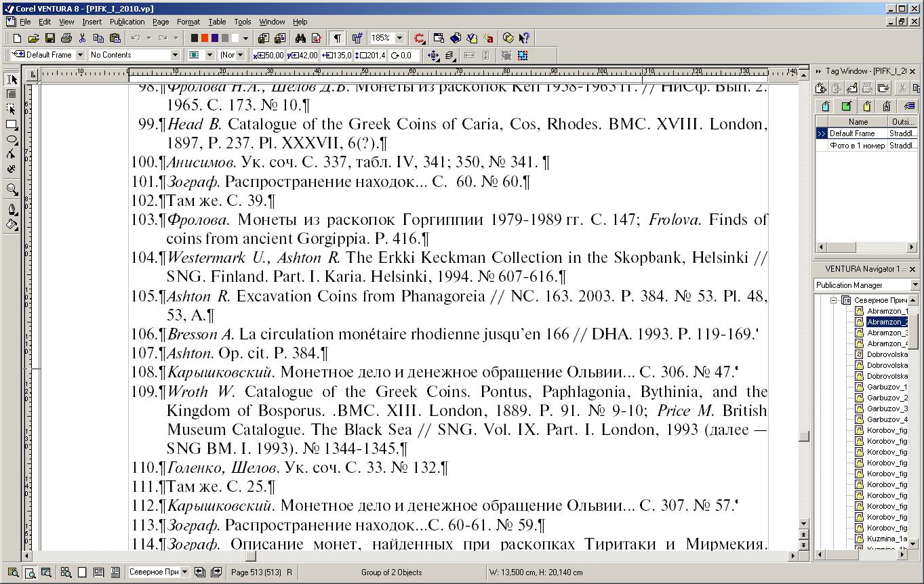Open the Format menu
Viewport: 924px width, 584px height.
(188, 22)
